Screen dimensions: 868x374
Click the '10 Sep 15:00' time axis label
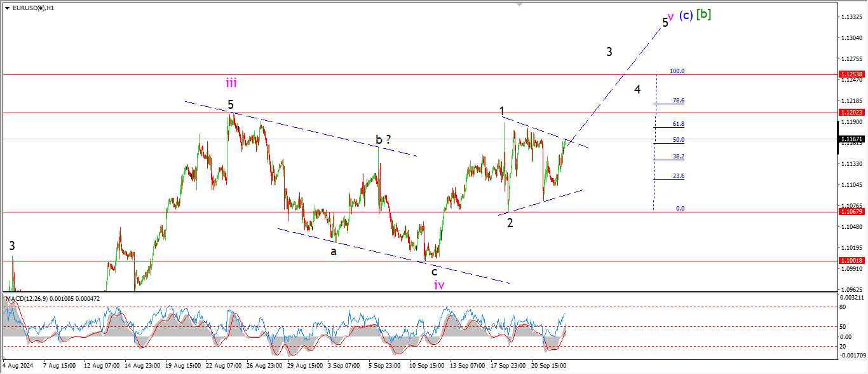[x=426, y=366]
